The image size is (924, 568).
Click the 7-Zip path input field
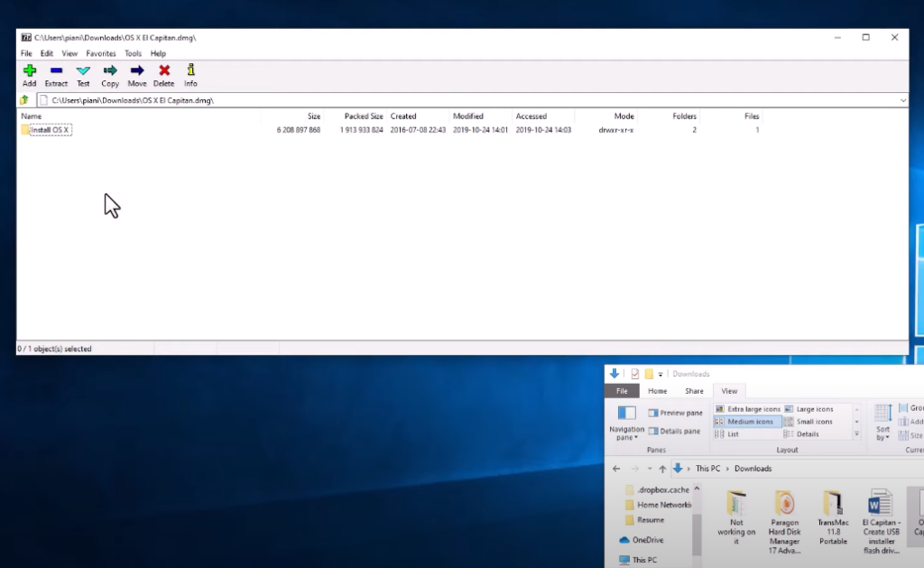point(468,100)
